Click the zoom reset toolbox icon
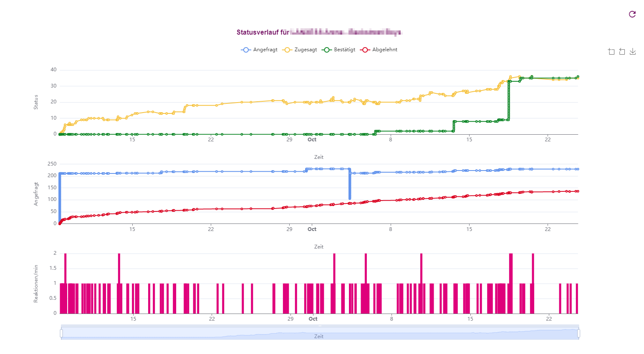Screen dimensions: 644x354 pyautogui.click(x=622, y=51)
